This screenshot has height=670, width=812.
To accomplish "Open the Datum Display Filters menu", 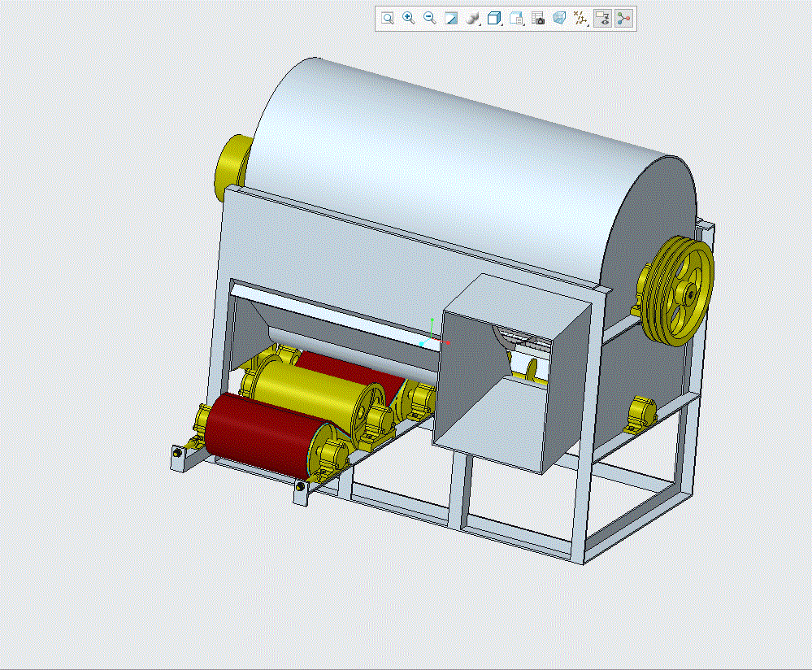I will [580, 19].
